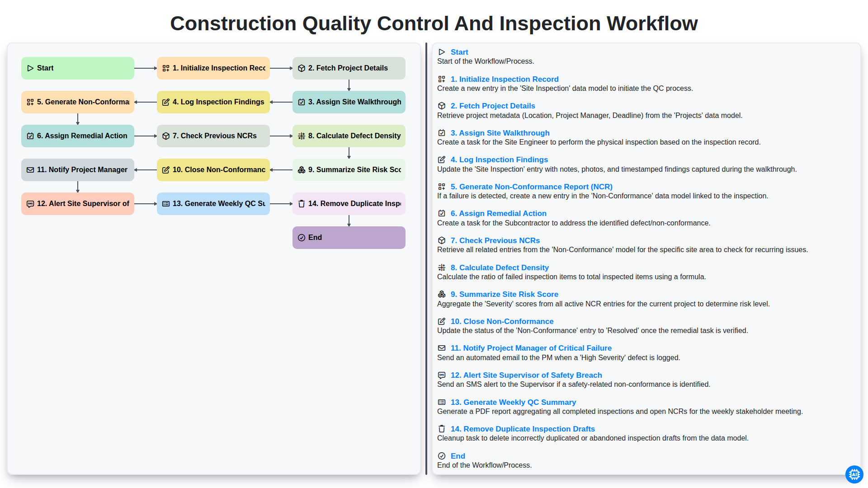Screen dimensions: 868x488
Task: Click the trash icon in Remove Duplicate Inspection node
Action: coord(302,204)
